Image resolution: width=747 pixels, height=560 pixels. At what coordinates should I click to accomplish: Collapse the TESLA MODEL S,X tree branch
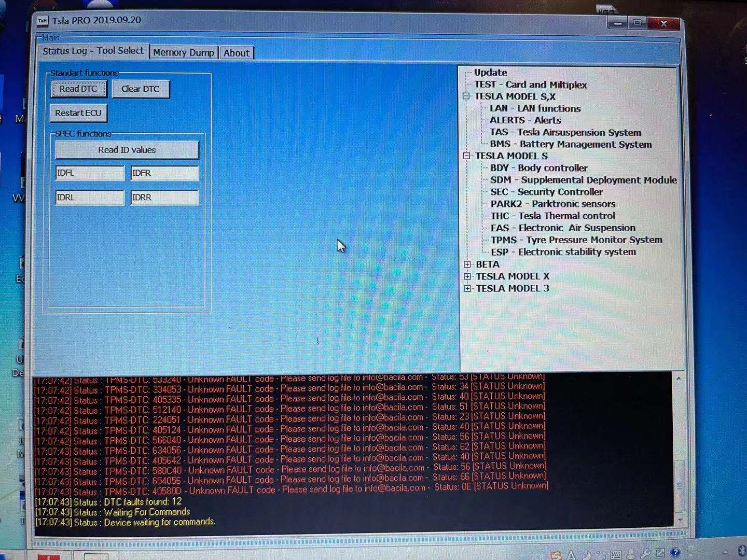[467, 96]
